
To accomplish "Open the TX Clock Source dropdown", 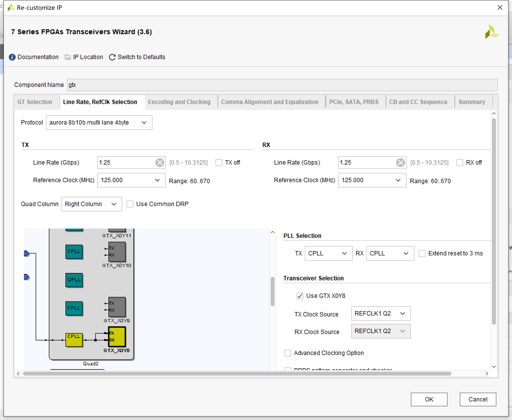I will coord(381,314).
